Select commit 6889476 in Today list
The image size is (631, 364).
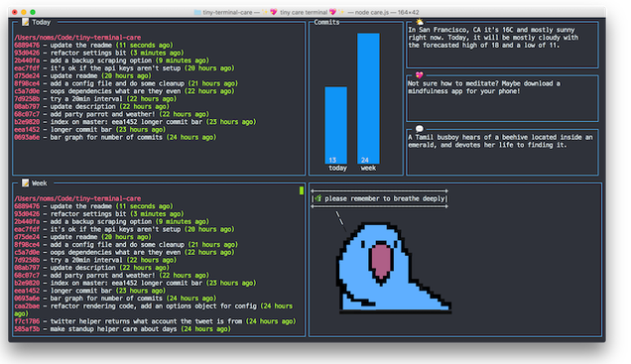(x=93, y=45)
